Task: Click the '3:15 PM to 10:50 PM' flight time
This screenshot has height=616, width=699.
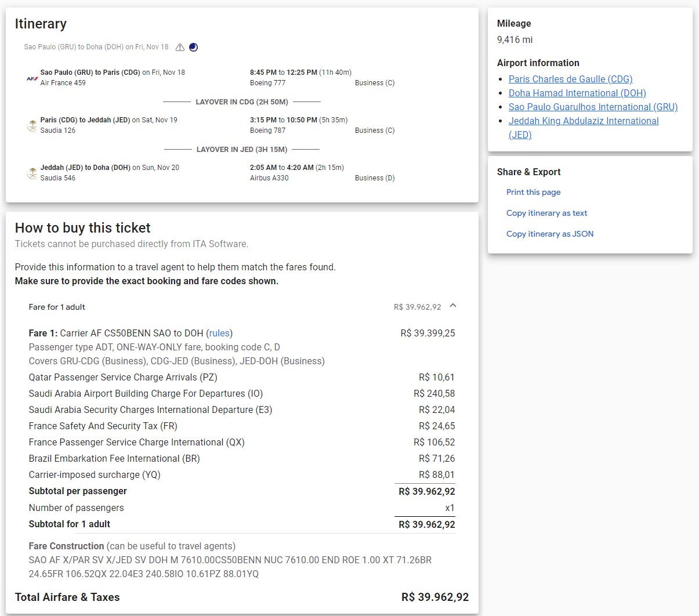Action: 284,120
